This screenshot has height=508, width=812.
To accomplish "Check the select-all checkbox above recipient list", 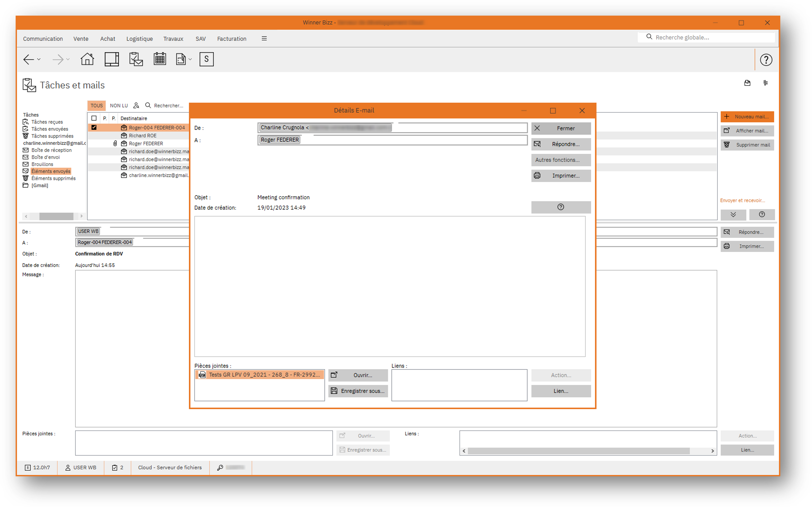I will [94, 118].
